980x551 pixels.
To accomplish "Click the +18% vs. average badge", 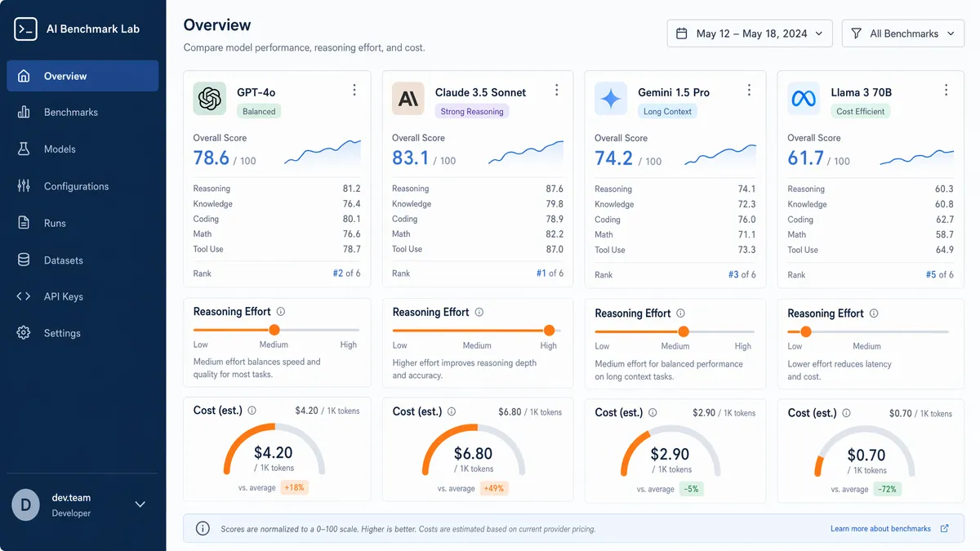I will (294, 488).
